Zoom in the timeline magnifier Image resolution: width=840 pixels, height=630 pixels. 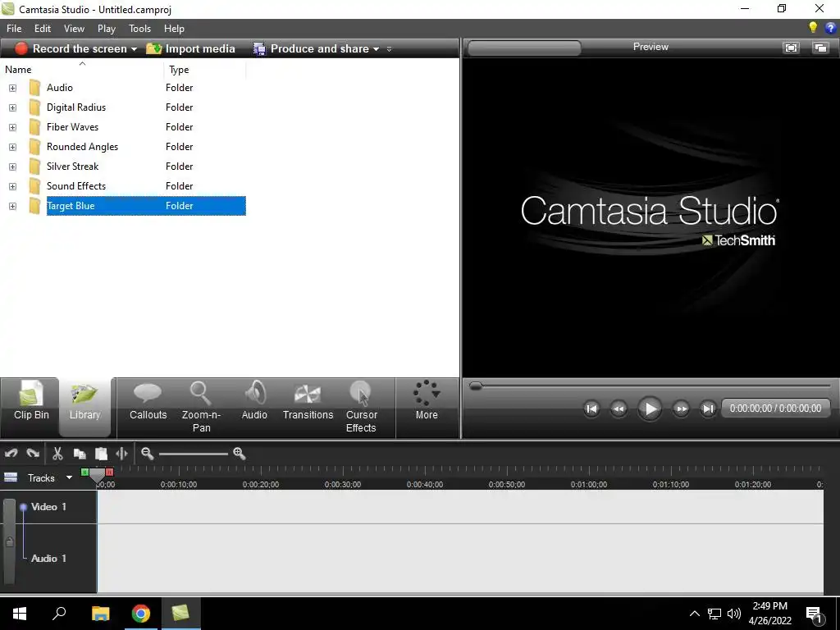[x=239, y=454]
